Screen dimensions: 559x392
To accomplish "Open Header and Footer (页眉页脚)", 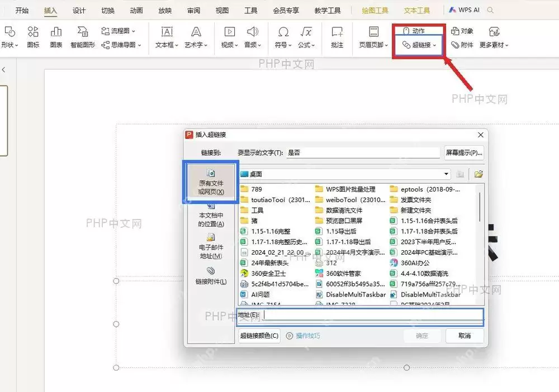I will click(373, 37).
